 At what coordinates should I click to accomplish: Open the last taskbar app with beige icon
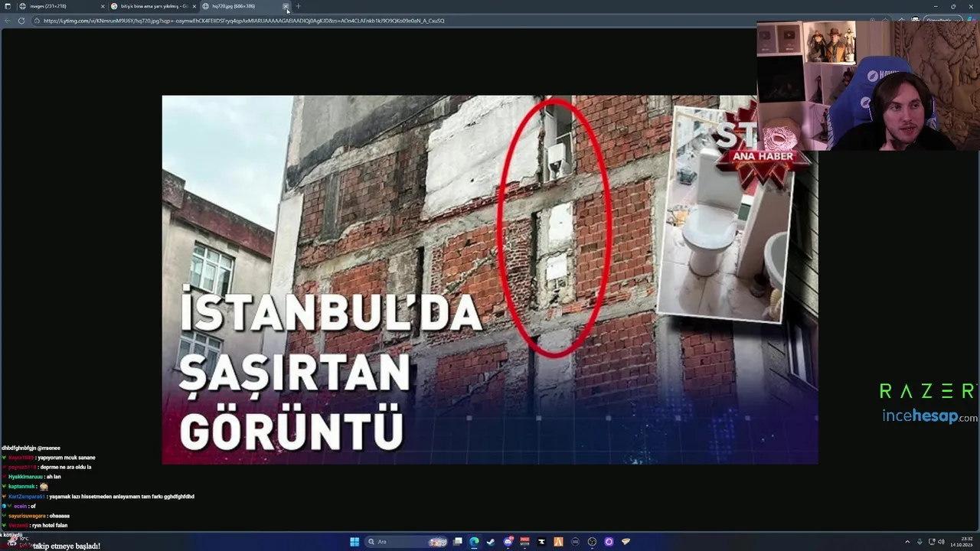tap(626, 542)
